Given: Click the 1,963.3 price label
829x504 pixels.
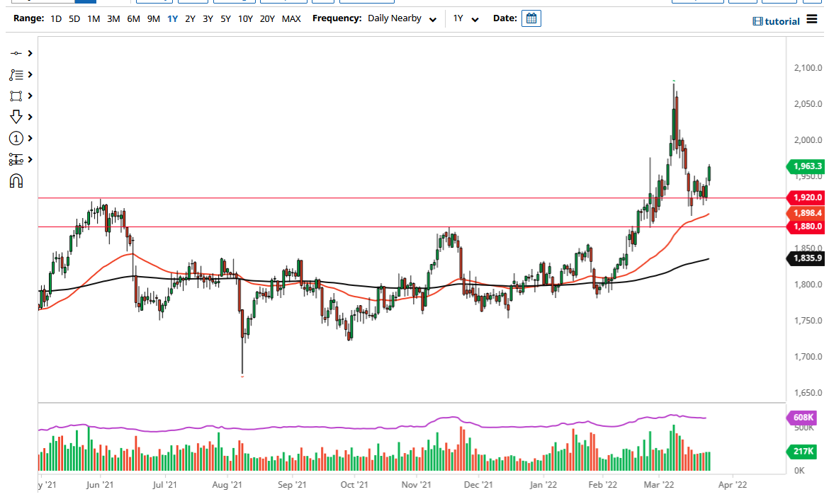Looking at the screenshot, I should (x=806, y=167).
